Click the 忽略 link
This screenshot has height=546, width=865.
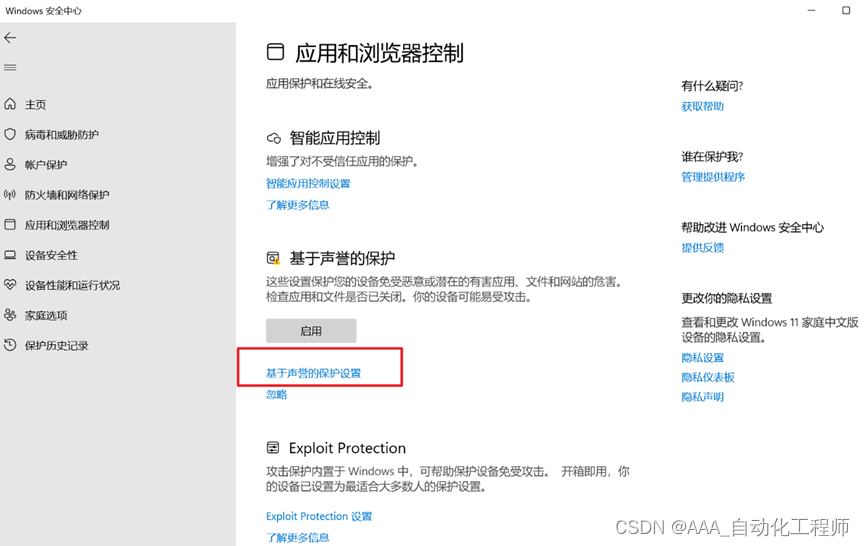(x=276, y=394)
